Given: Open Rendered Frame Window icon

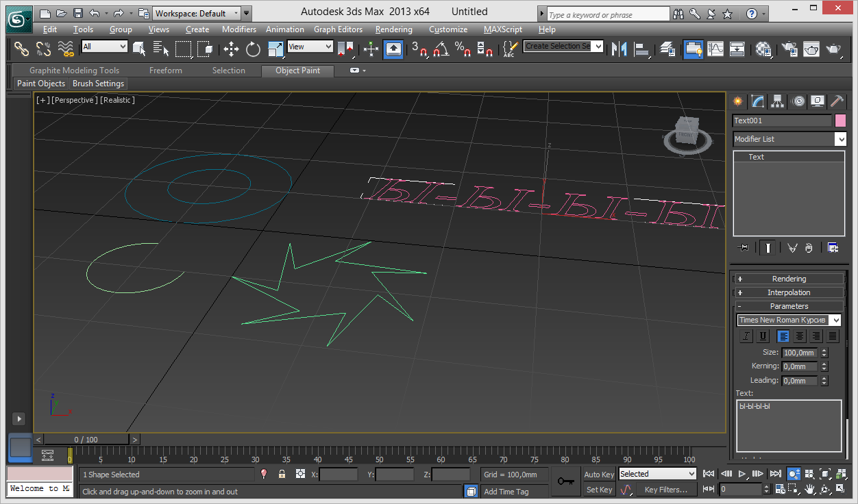Looking at the screenshot, I should [x=811, y=49].
